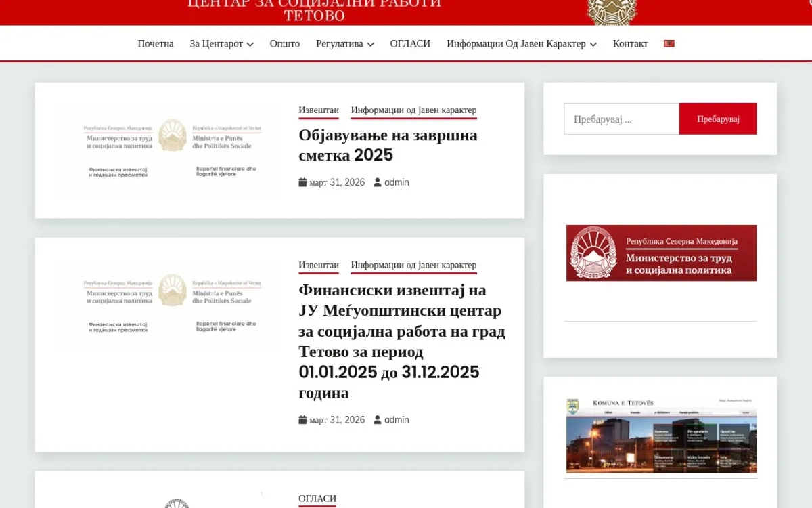This screenshot has width=812, height=508.
Task: Open Информации Од Јавен Карактер menu
Action: pos(516,43)
